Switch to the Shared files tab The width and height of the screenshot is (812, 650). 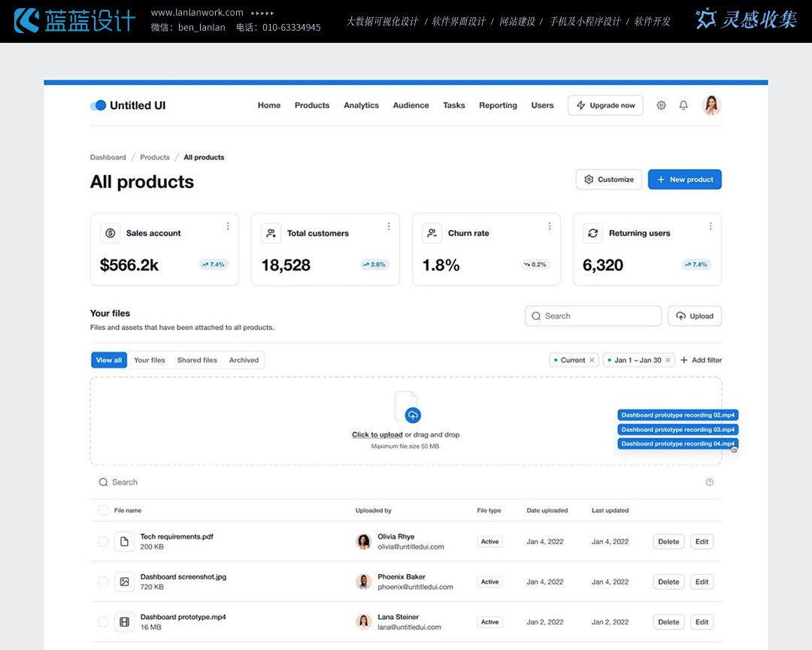point(197,360)
